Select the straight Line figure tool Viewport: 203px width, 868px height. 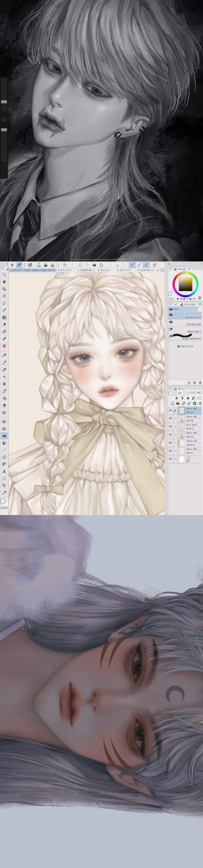coord(4,450)
